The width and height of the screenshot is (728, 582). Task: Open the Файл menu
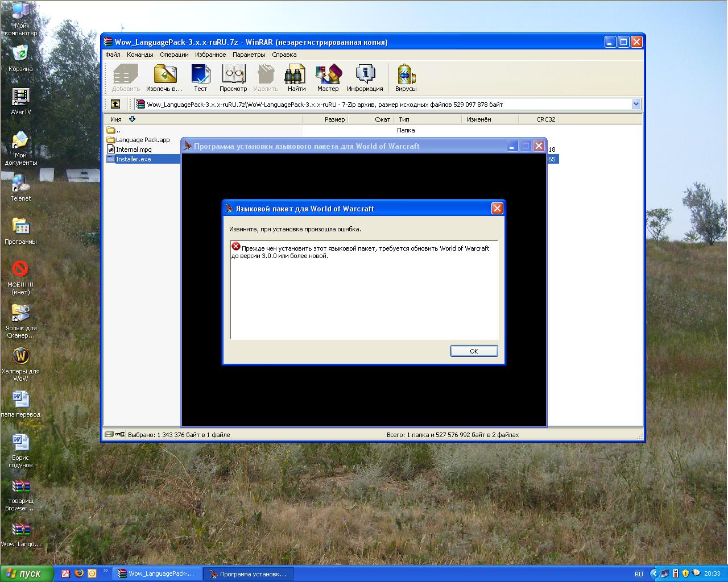point(113,55)
